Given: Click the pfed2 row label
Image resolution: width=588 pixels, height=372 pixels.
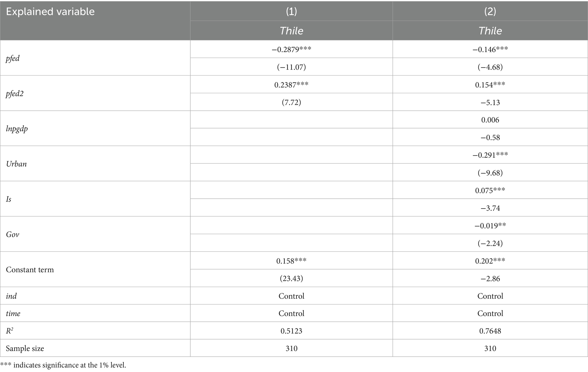Looking at the screenshot, I should coord(15,93).
